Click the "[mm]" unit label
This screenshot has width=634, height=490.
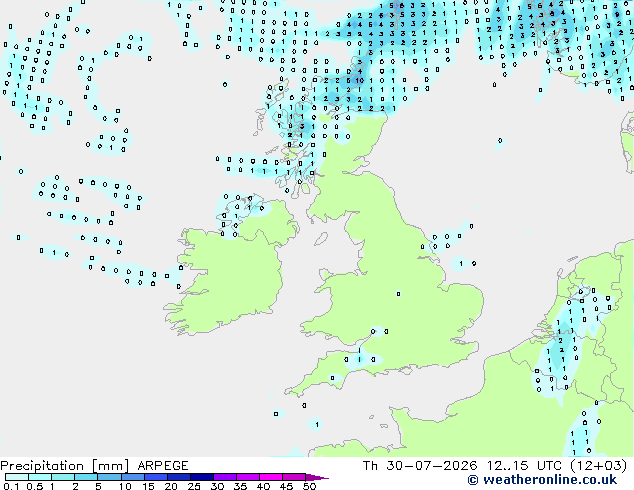click(110, 466)
